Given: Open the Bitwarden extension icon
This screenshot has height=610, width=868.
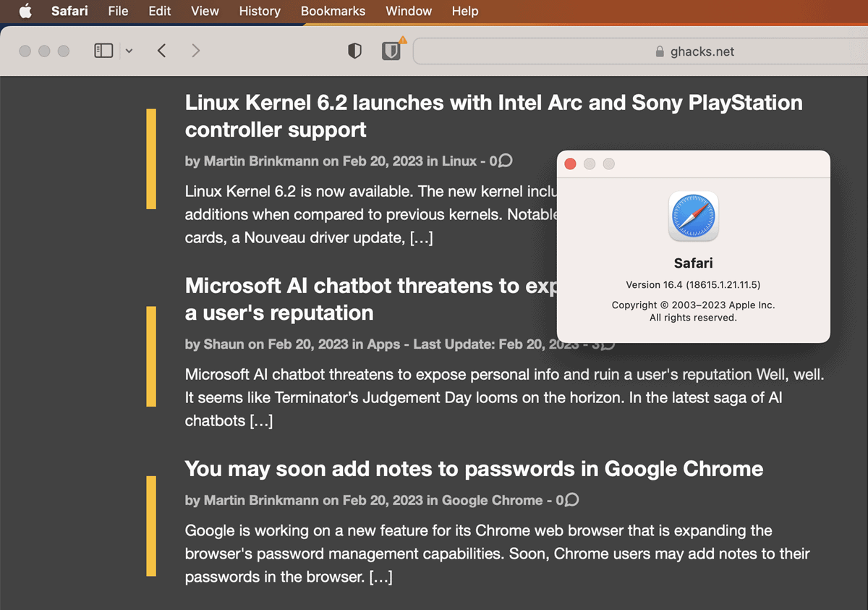Looking at the screenshot, I should [x=391, y=51].
